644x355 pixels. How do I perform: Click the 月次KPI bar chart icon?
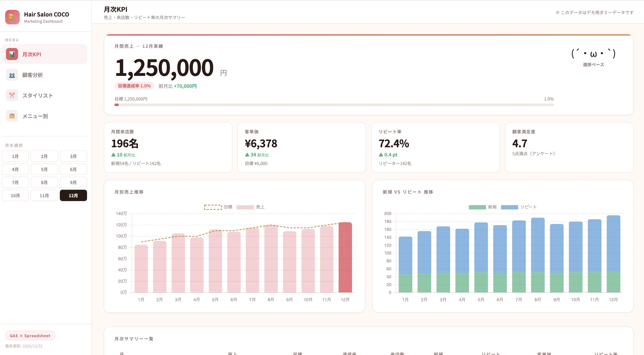click(x=12, y=54)
